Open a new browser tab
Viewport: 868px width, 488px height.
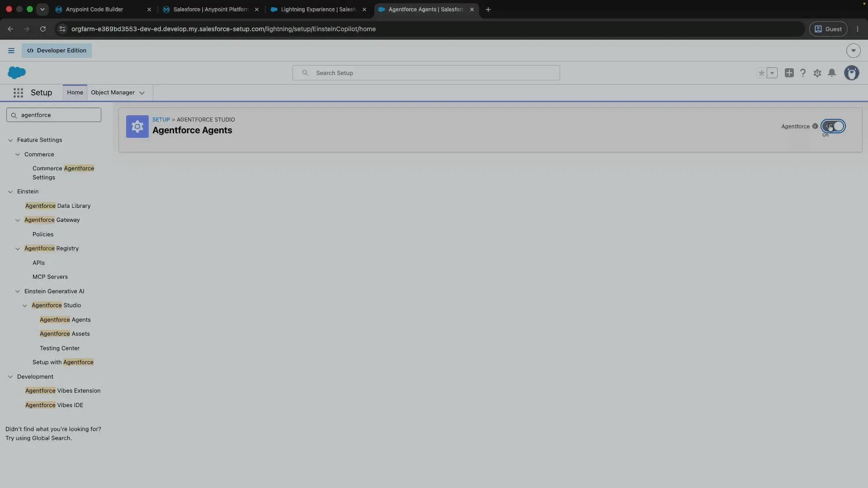pyautogui.click(x=488, y=9)
